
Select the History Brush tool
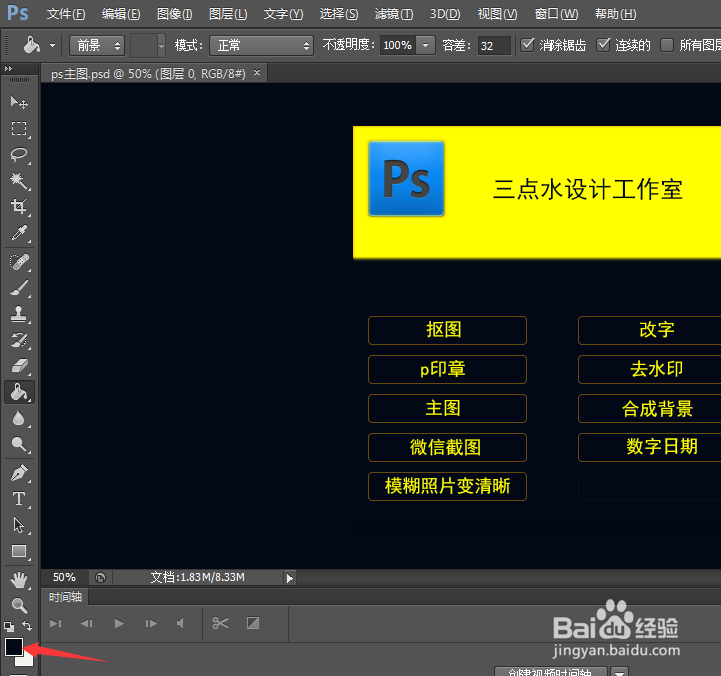click(19, 340)
